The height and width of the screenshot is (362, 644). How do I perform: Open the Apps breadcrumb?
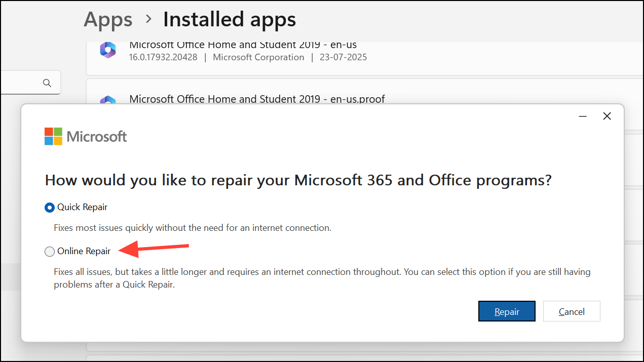[107, 19]
